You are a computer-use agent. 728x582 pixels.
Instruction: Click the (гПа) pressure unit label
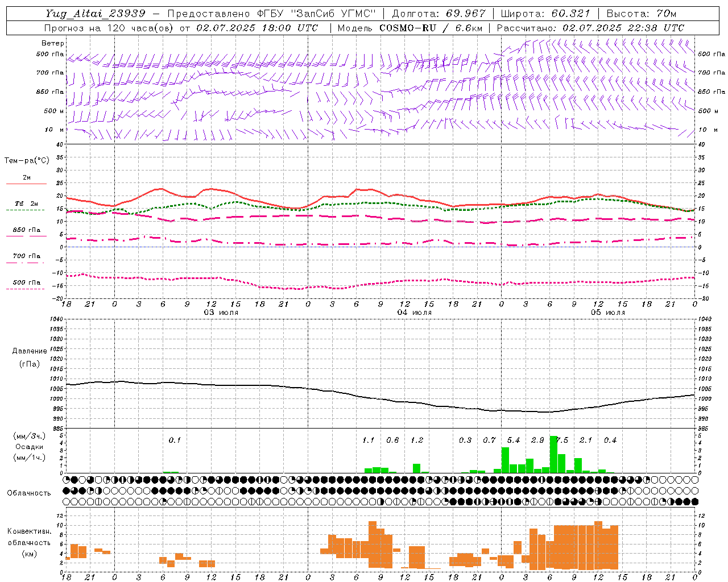pos(30,364)
